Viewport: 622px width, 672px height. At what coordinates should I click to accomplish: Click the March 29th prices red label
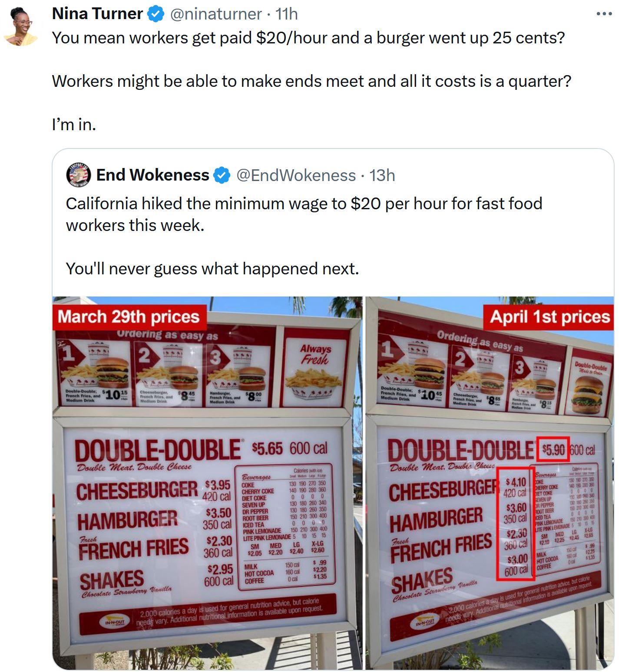tap(129, 317)
